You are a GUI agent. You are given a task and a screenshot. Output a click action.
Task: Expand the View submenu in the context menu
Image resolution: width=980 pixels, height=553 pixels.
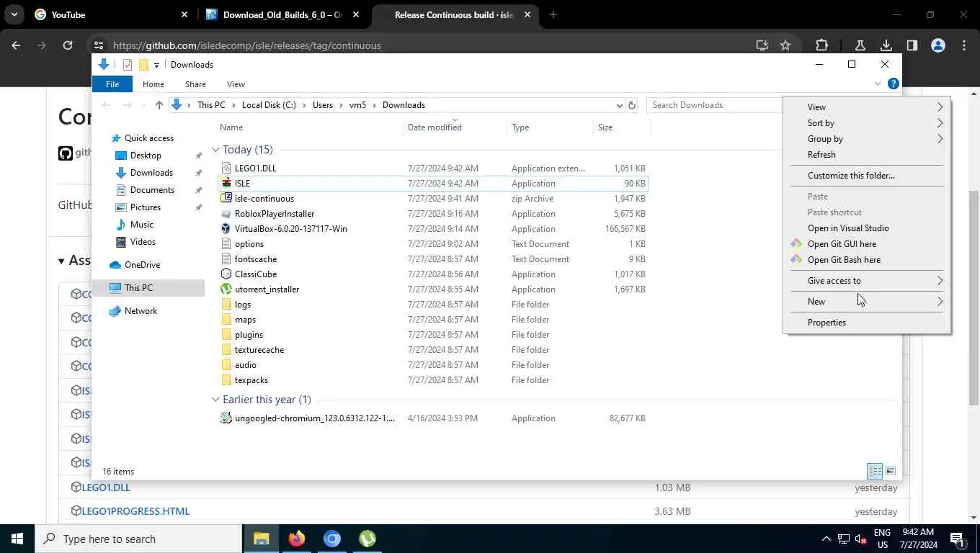867,107
